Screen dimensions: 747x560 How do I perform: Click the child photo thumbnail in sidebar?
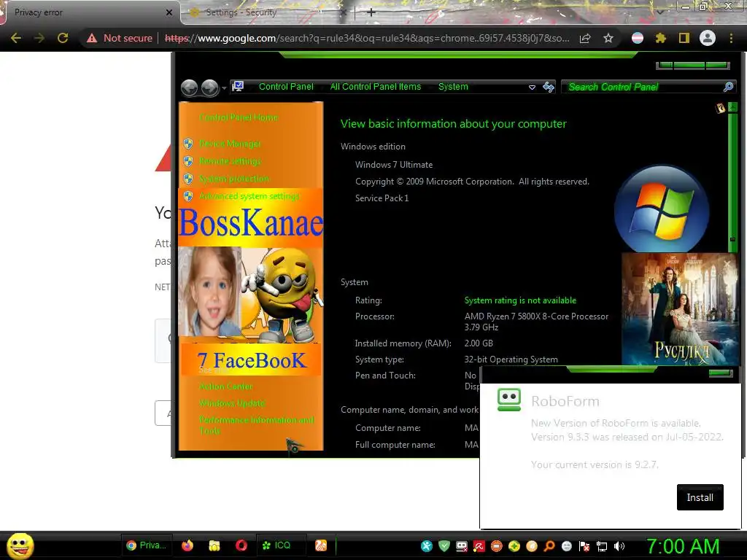coord(209,292)
